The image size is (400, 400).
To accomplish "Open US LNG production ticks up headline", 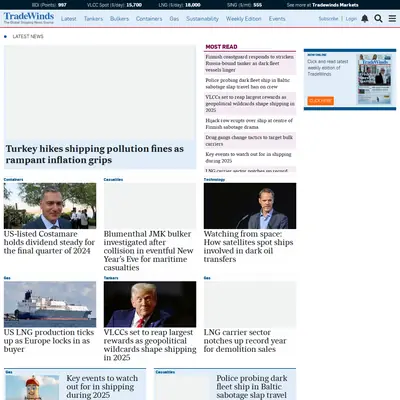I will click(x=49, y=341).
